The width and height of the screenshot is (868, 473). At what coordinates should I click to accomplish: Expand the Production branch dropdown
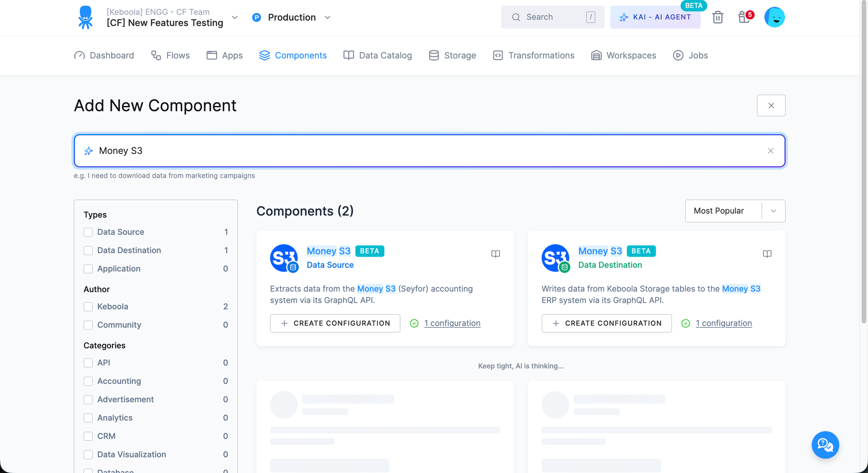coord(328,17)
